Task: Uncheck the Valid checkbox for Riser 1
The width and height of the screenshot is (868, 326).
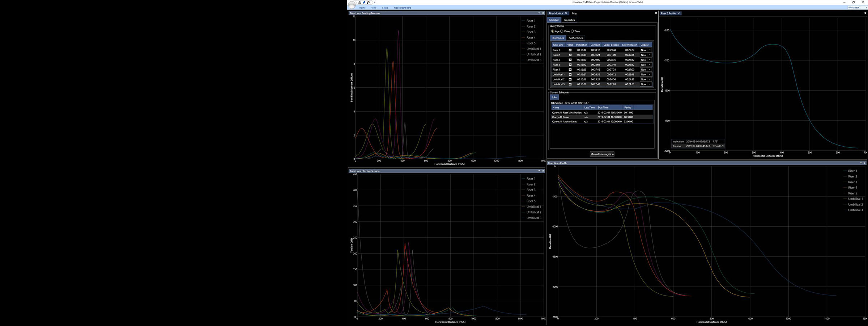Action: [570, 50]
